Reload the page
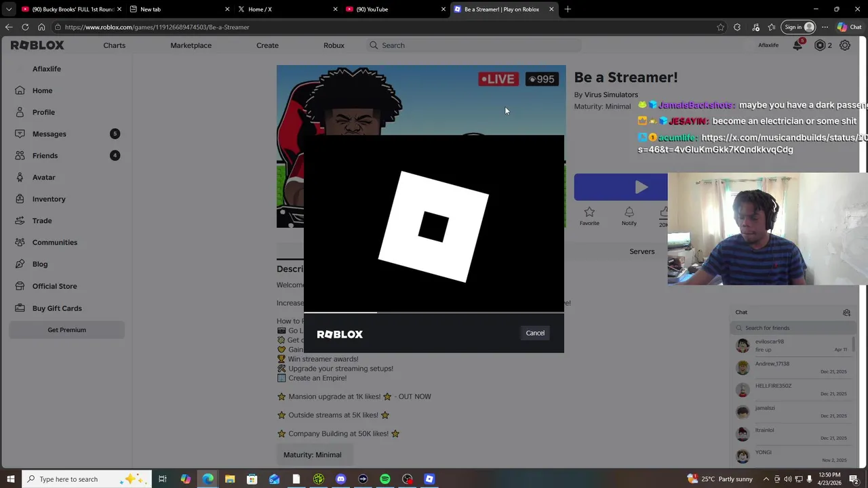The height and width of the screenshot is (488, 868). pyautogui.click(x=25, y=27)
